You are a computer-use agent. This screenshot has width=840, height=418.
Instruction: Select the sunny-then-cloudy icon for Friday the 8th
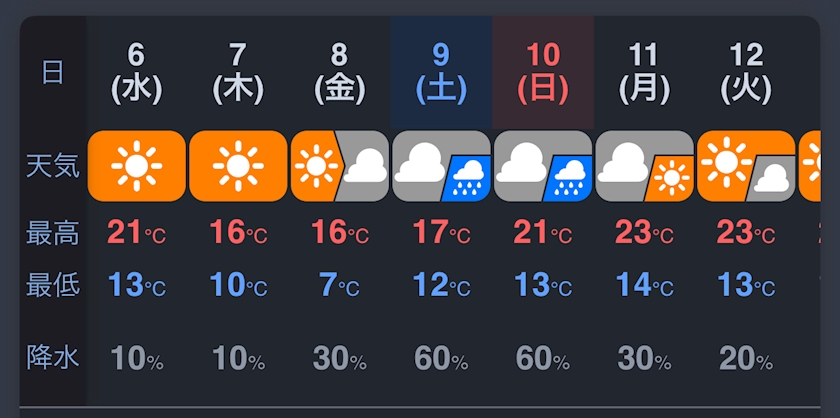[x=340, y=165]
